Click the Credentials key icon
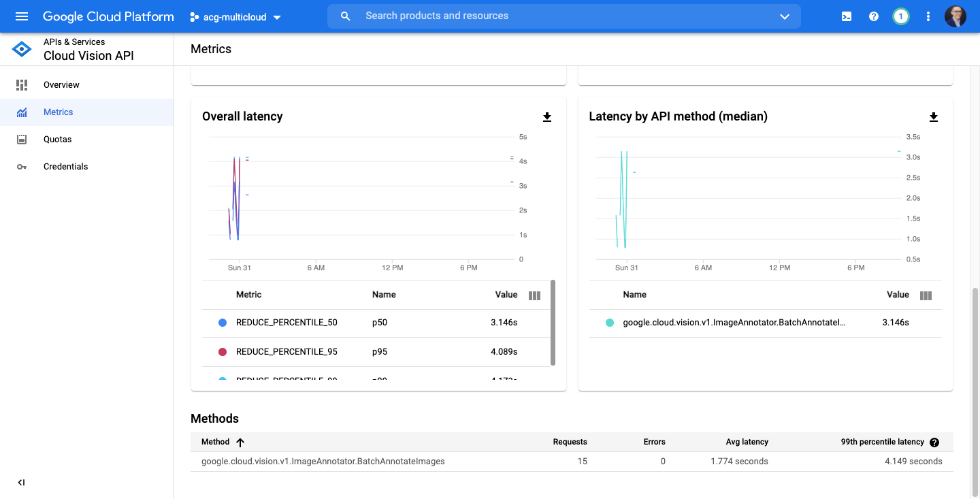Viewport: 980px width, 499px height. click(22, 167)
